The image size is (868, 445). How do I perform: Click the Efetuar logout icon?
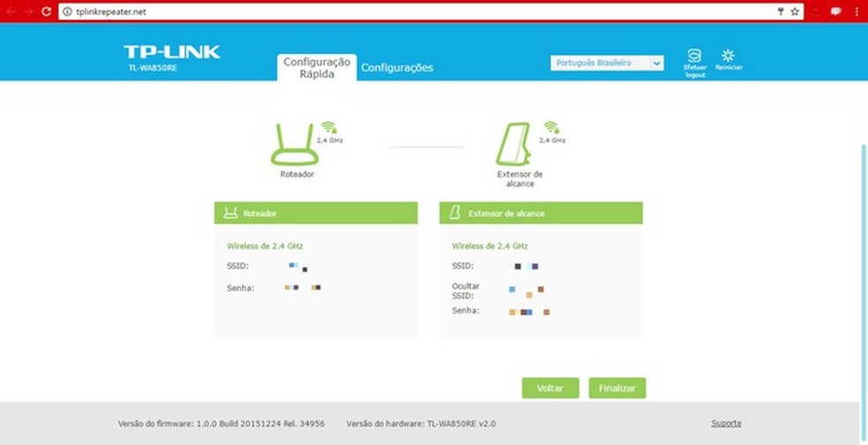694,56
